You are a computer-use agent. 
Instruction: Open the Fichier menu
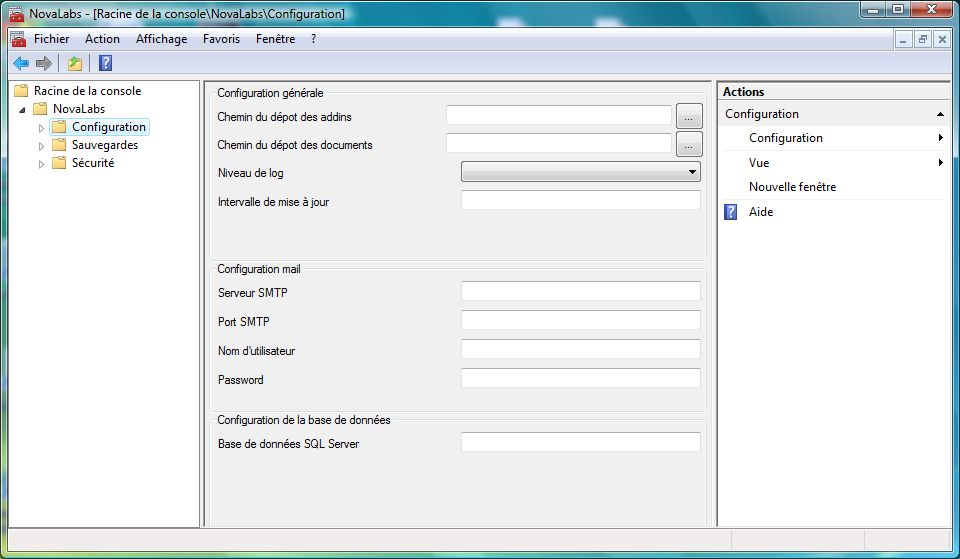(51, 39)
